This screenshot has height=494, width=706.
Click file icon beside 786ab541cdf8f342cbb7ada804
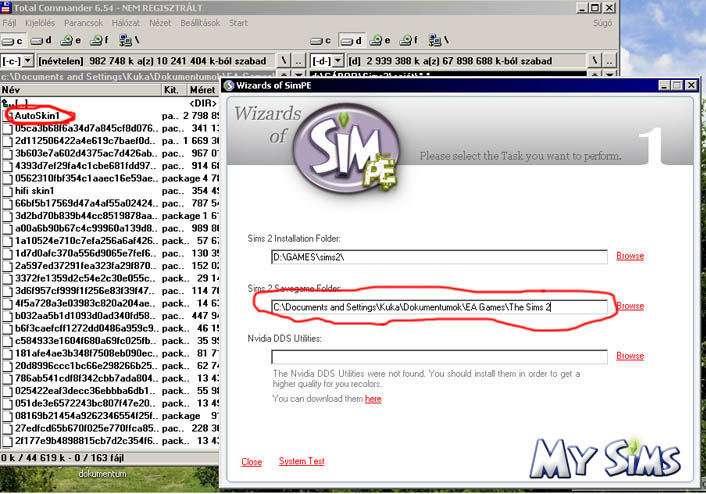tap(7, 379)
